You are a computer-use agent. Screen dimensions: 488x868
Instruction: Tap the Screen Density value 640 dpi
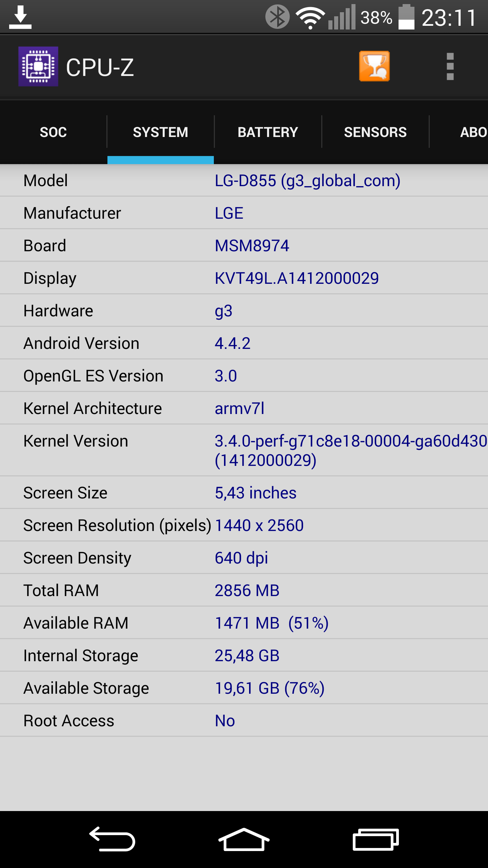[x=241, y=558]
